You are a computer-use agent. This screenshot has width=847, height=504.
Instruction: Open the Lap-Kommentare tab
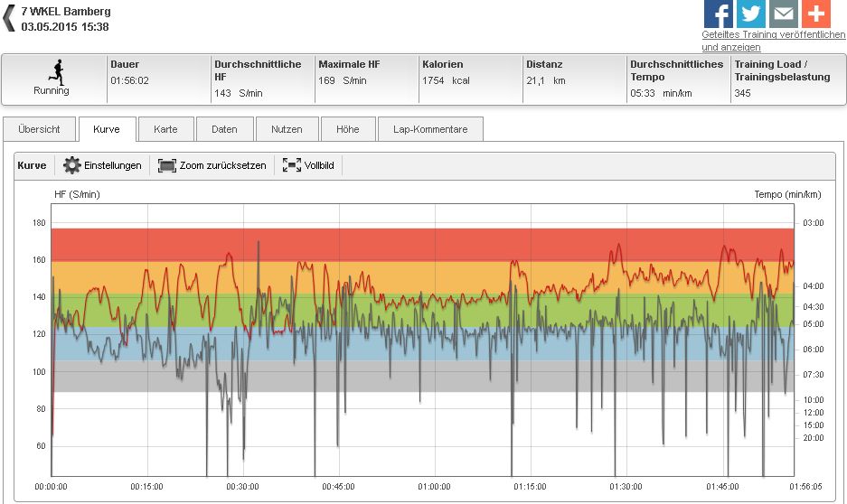point(430,129)
